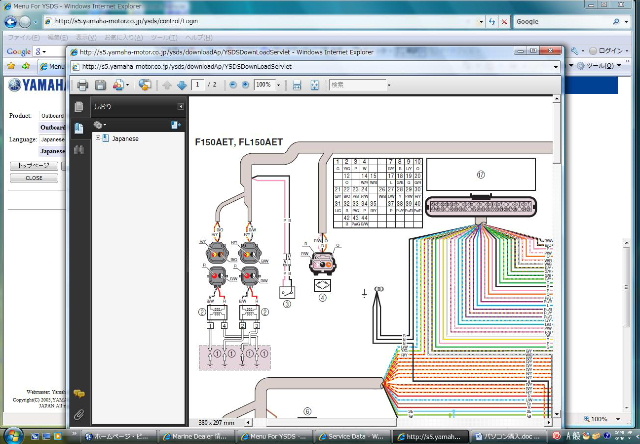The width and height of the screenshot is (640, 444).
Task: Switch to Menu For YSDS taskbar window
Action: 274,437
